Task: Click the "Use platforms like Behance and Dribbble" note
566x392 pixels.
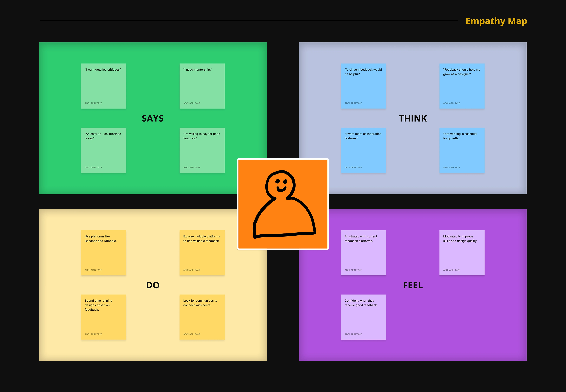Action: point(103,253)
